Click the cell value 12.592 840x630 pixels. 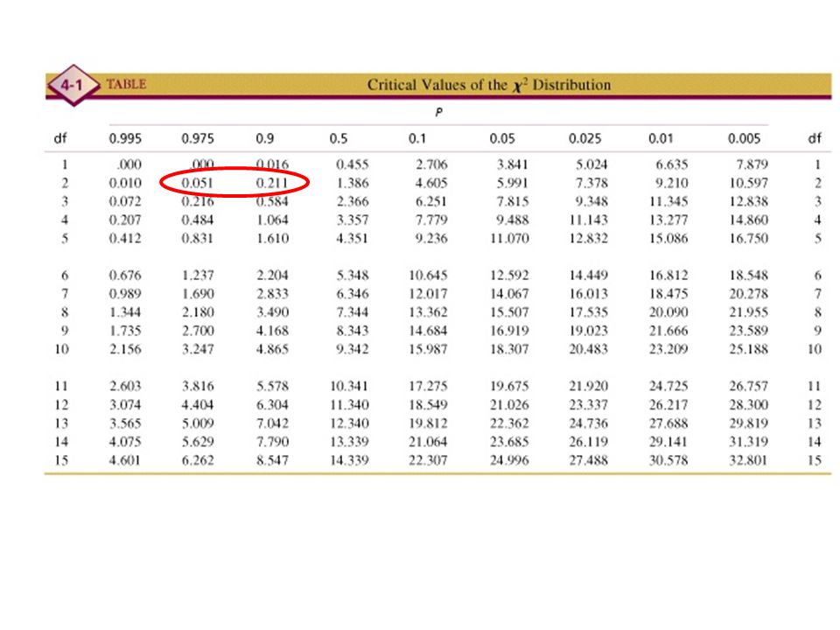click(509, 276)
